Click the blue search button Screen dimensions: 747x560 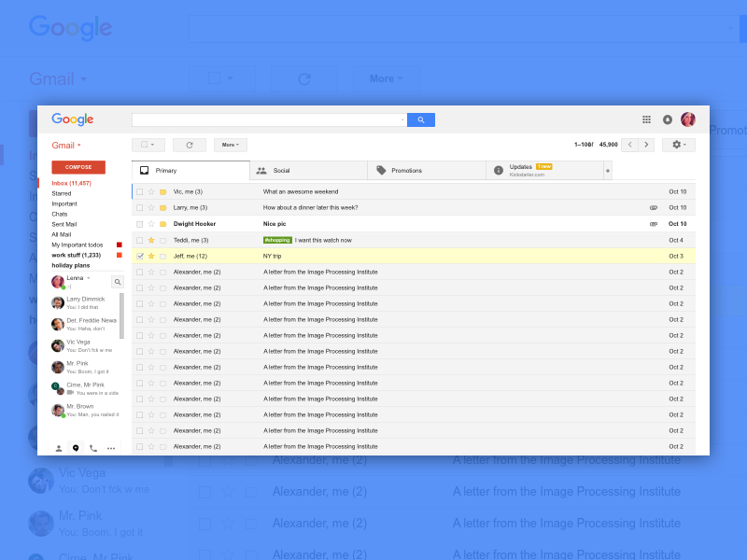(421, 119)
